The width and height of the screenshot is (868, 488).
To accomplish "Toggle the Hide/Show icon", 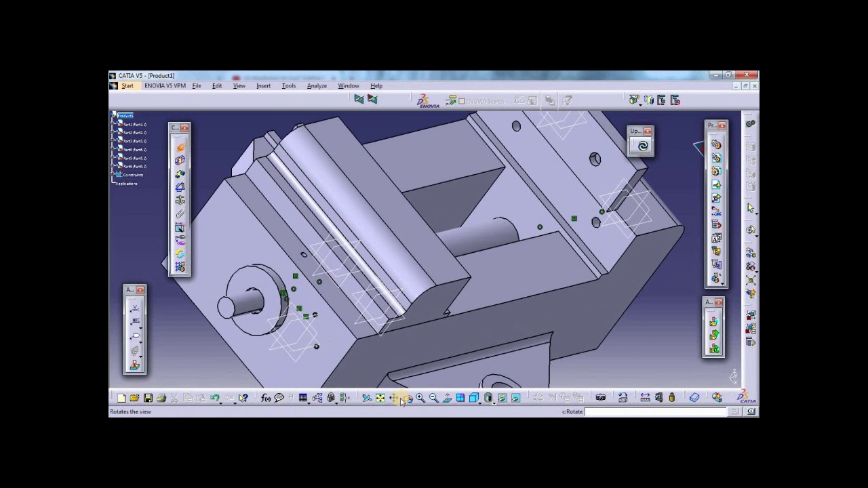I will (x=502, y=398).
